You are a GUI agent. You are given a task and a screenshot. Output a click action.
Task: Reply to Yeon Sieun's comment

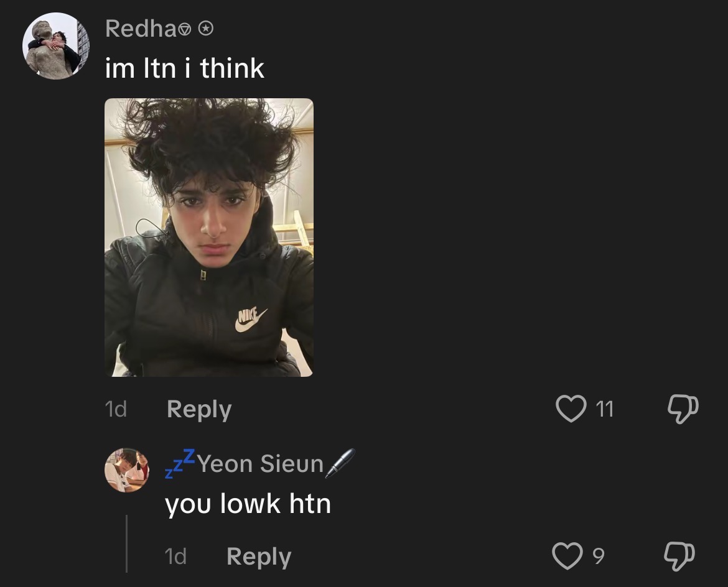pyautogui.click(x=259, y=557)
